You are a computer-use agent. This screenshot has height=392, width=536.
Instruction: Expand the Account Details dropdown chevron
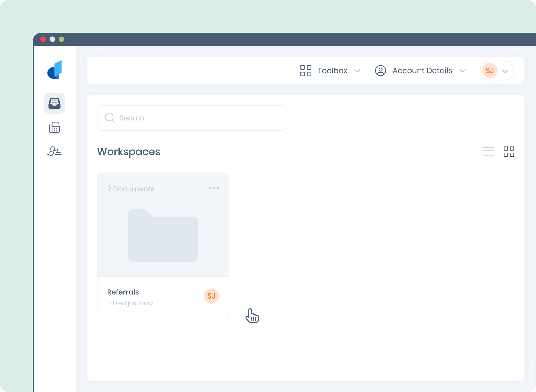(x=463, y=71)
